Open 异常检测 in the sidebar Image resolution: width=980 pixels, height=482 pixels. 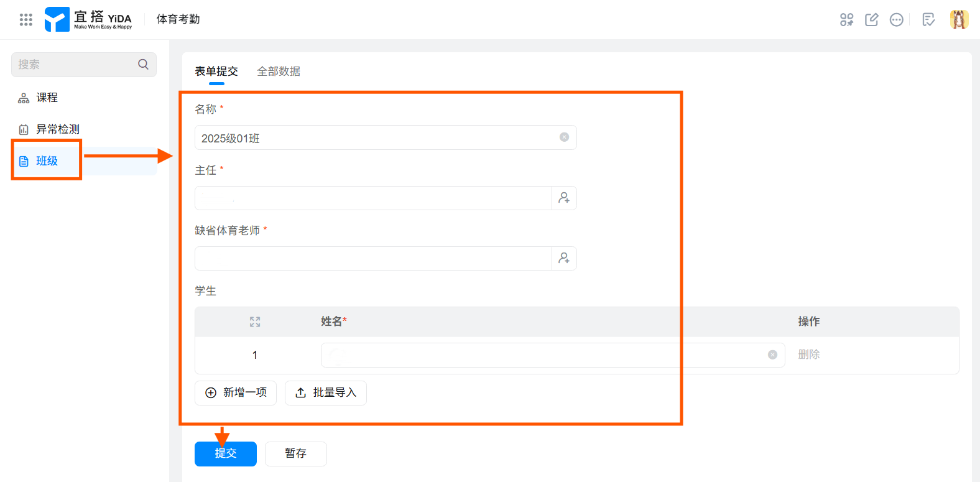(x=57, y=129)
